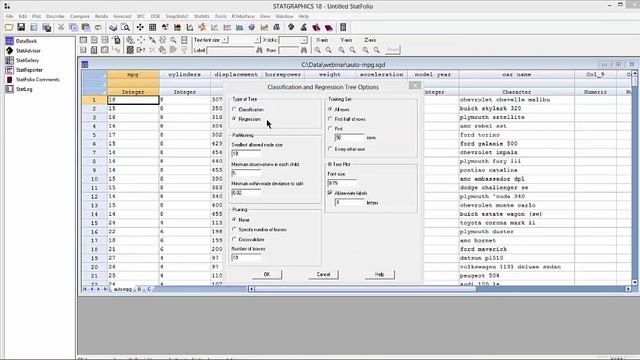Choose Every other row option
640x360 pixels.
[x=347, y=149]
